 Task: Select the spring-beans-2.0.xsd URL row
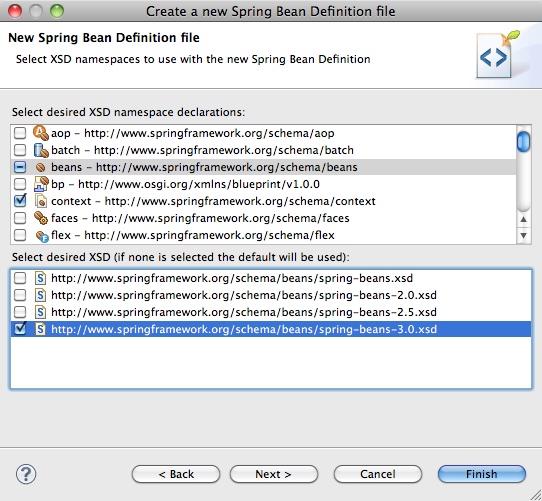pyautogui.click(x=244, y=295)
